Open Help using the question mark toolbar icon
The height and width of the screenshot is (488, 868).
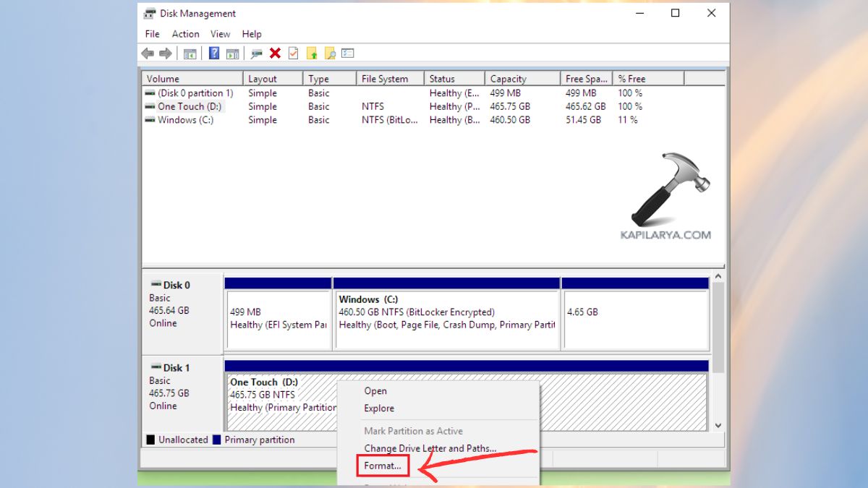(214, 53)
